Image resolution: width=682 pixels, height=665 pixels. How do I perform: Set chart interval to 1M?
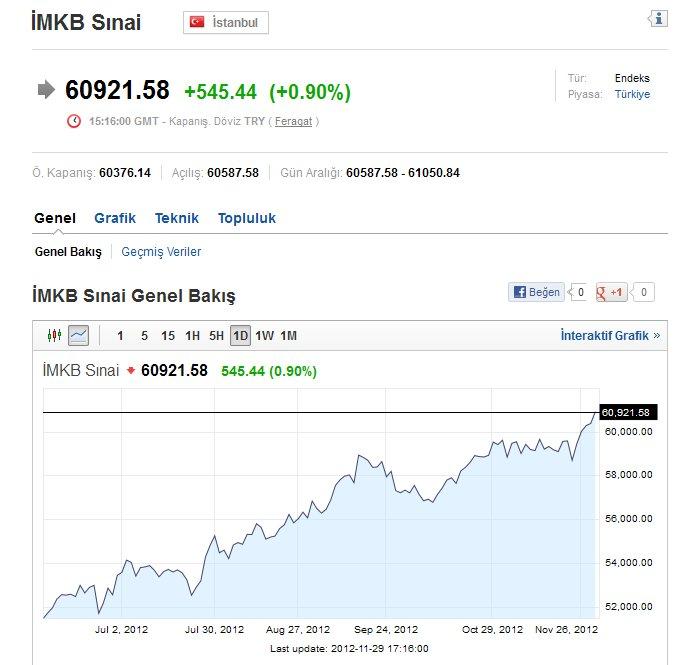[288, 336]
